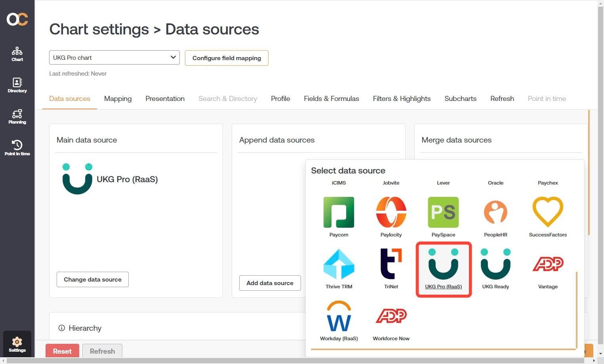The width and height of the screenshot is (604, 364).
Task: Click the red Reset button
Action: (x=62, y=351)
